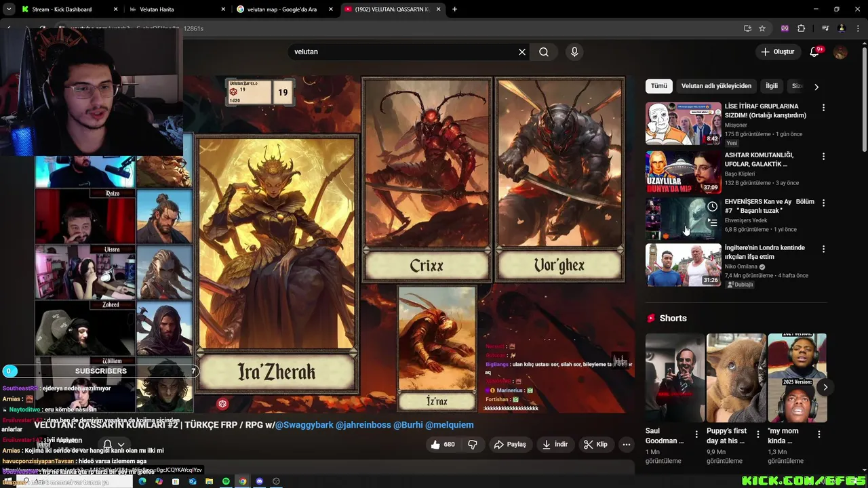The width and height of the screenshot is (868, 488).
Task: Open YouTube notifications bell
Action: coord(815,52)
